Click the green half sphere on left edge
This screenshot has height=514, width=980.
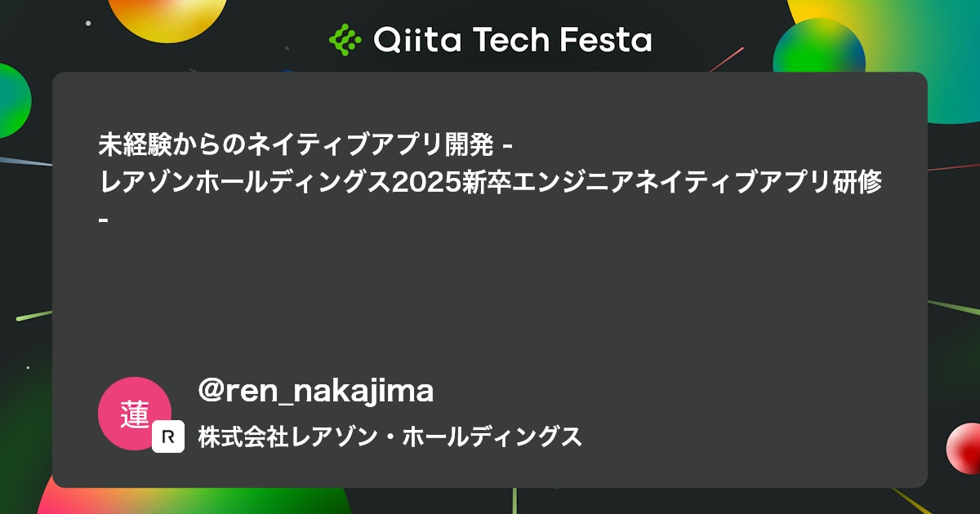(x=14, y=100)
